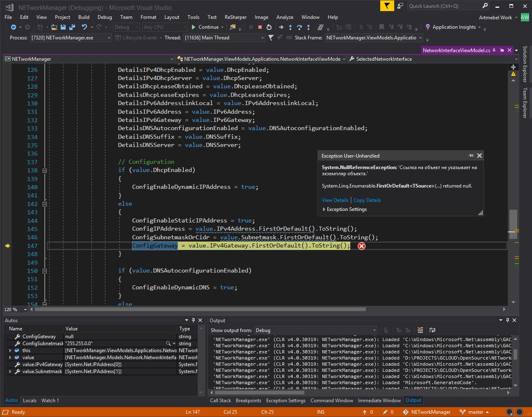Screen dimensions: 532x417
Task: Toggle auto-hide pin on Output panel
Action: 507,320
